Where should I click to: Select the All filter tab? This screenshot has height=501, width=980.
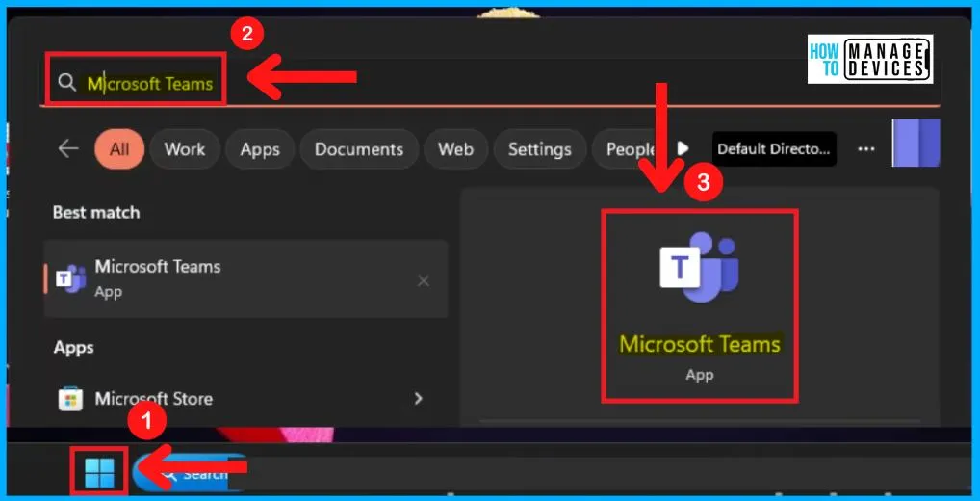click(119, 149)
